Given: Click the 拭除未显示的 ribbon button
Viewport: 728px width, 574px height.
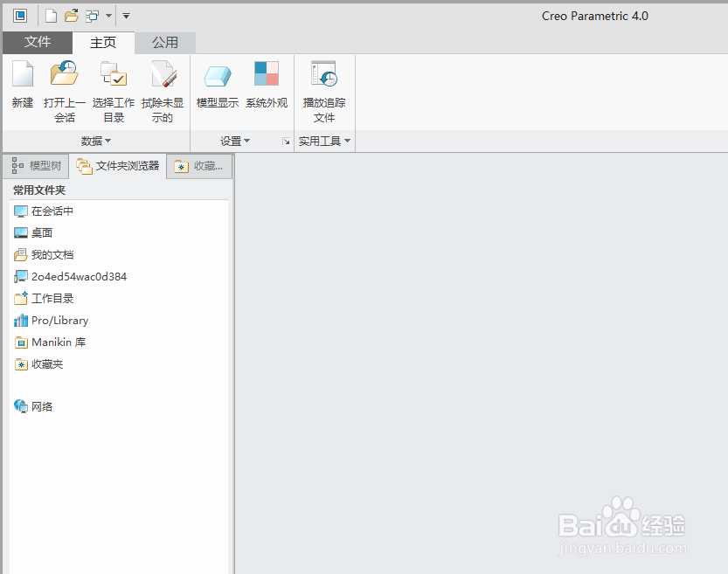Looking at the screenshot, I should [163, 92].
